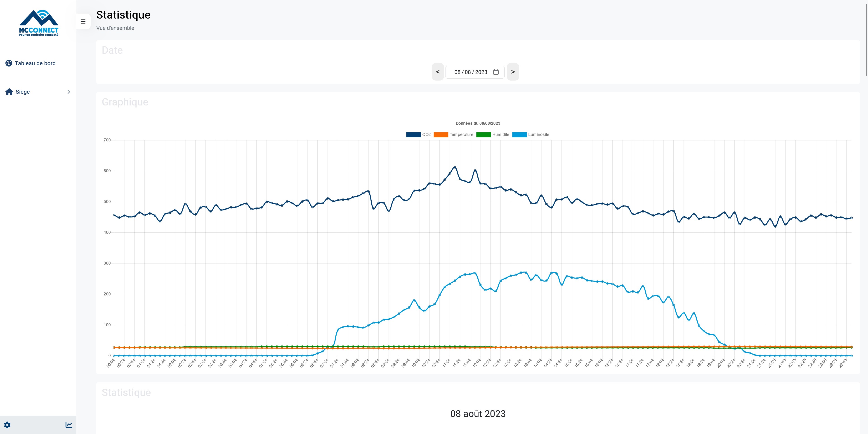868x434 pixels.
Task: Click the Siege home icon
Action: point(9,92)
